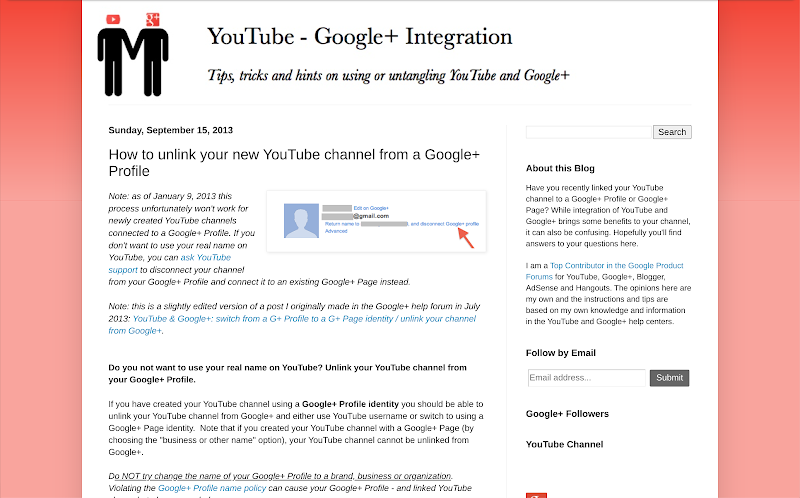
Task: Click the Search button
Action: pyautogui.click(x=672, y=132)
